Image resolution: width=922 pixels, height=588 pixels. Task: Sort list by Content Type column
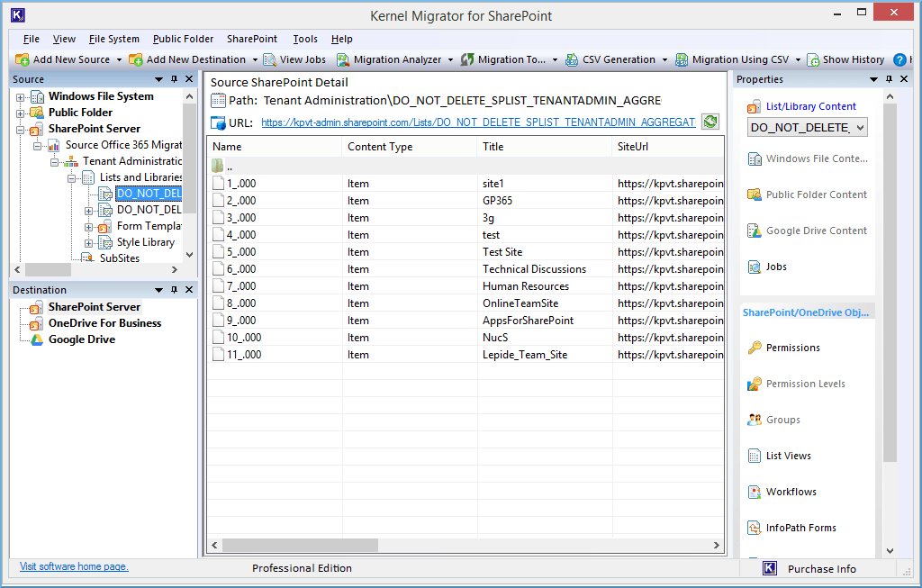(x=410, y=147)
